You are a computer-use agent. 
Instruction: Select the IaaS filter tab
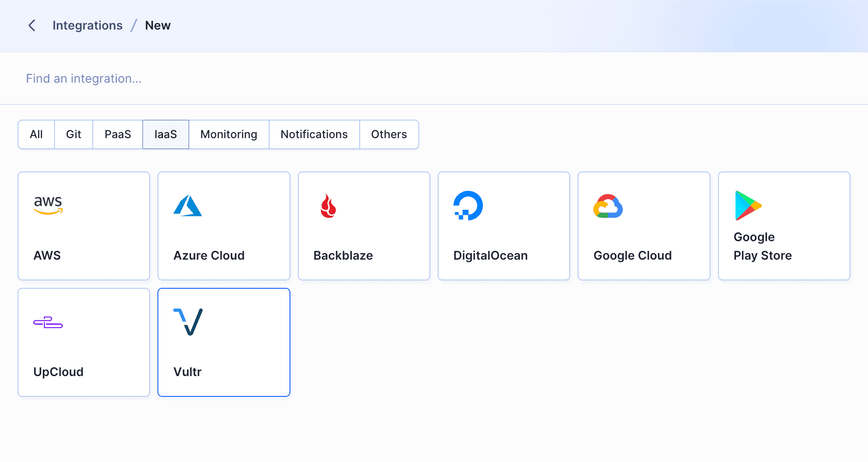click(166, 134)
